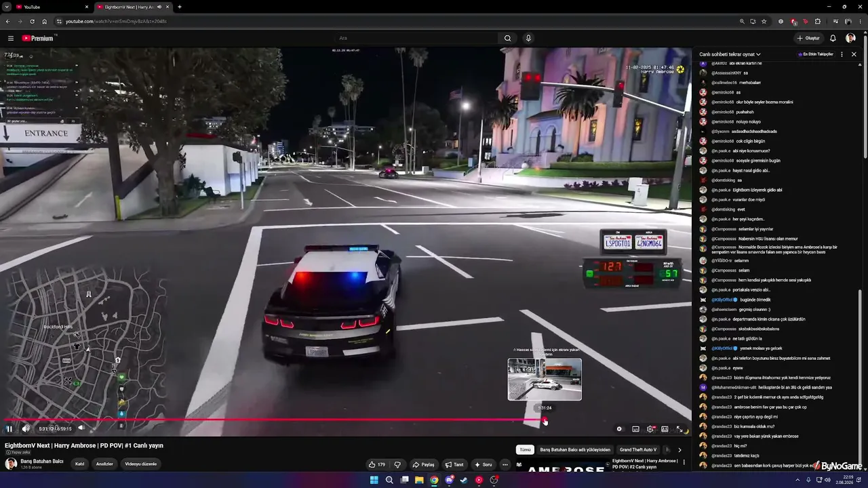Go to the browser home page
Viewport: 868px width, 488px height.
click(44, 21)
